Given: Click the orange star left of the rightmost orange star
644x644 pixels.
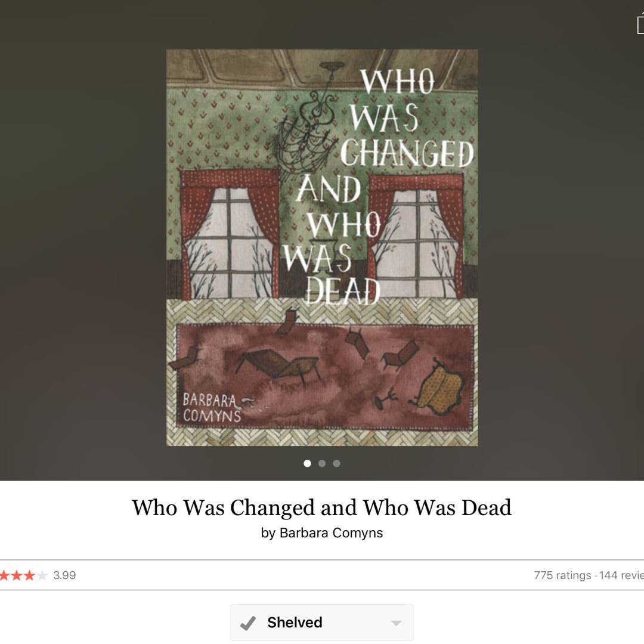Looking at the screenshot, I should pyautogui.click(x=17, y=575).
